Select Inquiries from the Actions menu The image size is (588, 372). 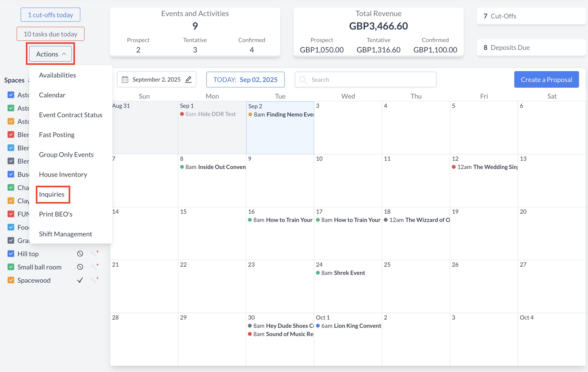pyautogui.click(x=52, y=195)
